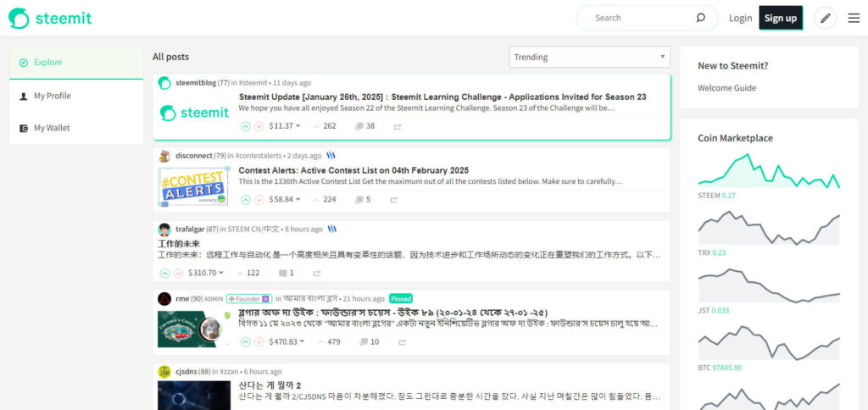
Task: Open the pencil compose post icon
Action: (825, 19)
